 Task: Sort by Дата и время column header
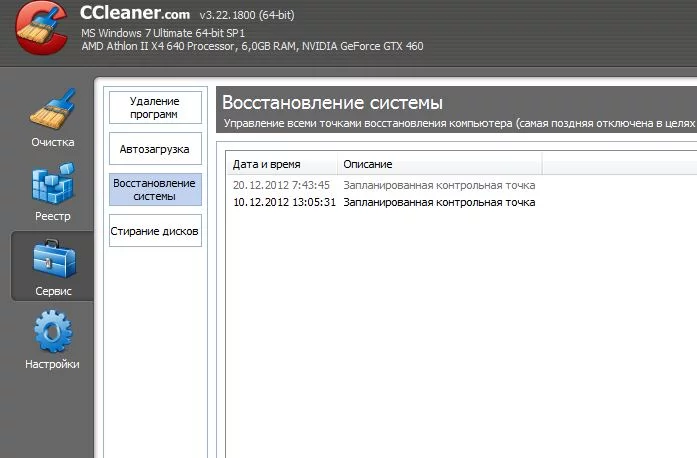282,164
